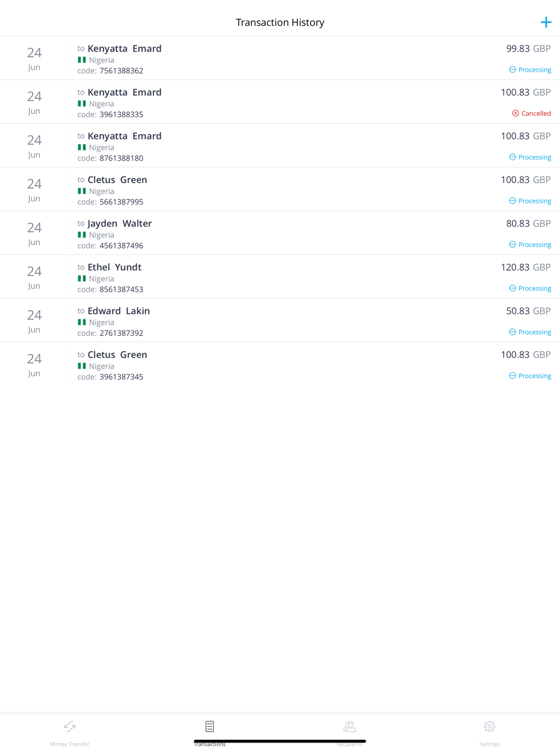Viewport: 560px width, 747px height.
Task: Select Edward Lakin 50.83 GBP transfer
Action: (x=280, y=320)
